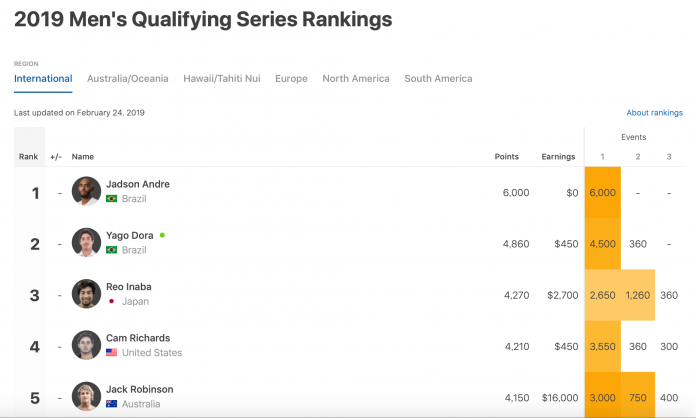Click Reo Inaba's 1,260 event result cell
The image size is (696, 418).
pyautogui.click(x=637, y=295)
